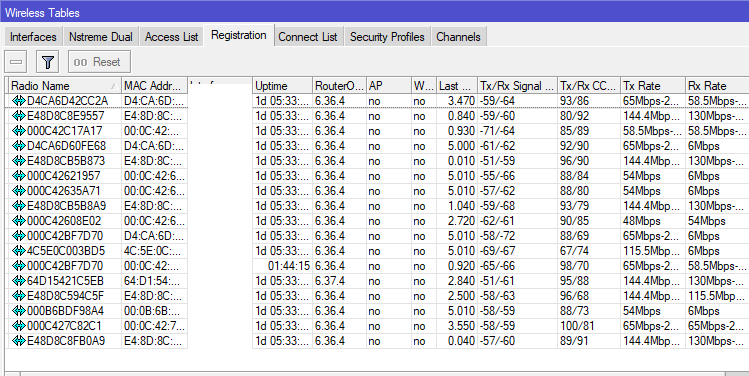This screenshot has height=376, width=749.
Task: Switch to the Interfaces tab
Action: [33, 37]
